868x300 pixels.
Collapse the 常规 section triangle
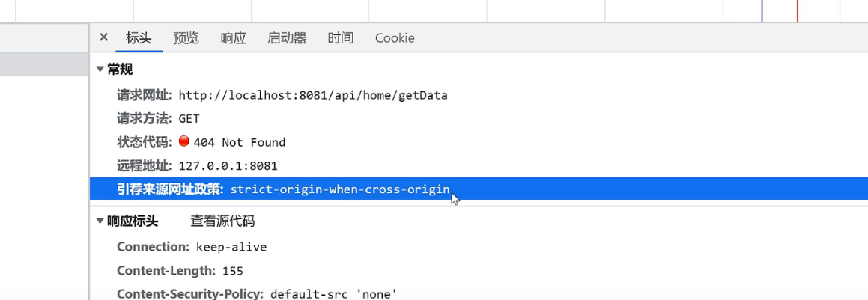click(x=100, y=70)
